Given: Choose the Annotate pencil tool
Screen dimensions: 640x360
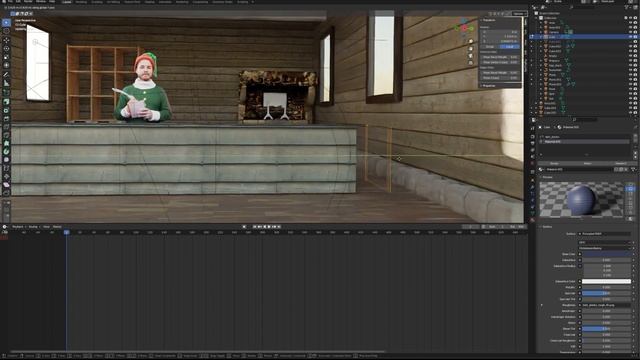Looking at the screenshot, I should click(x=6, y=75).
